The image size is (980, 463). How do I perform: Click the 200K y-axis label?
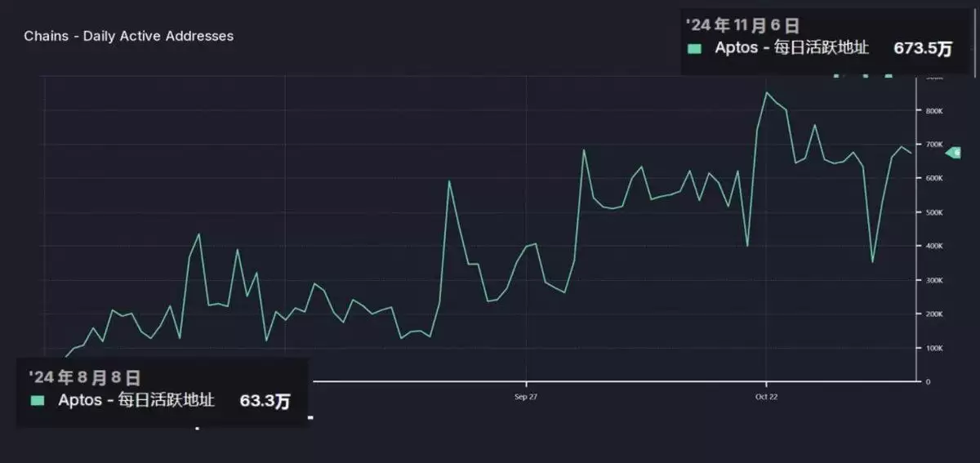pos(934,314)
